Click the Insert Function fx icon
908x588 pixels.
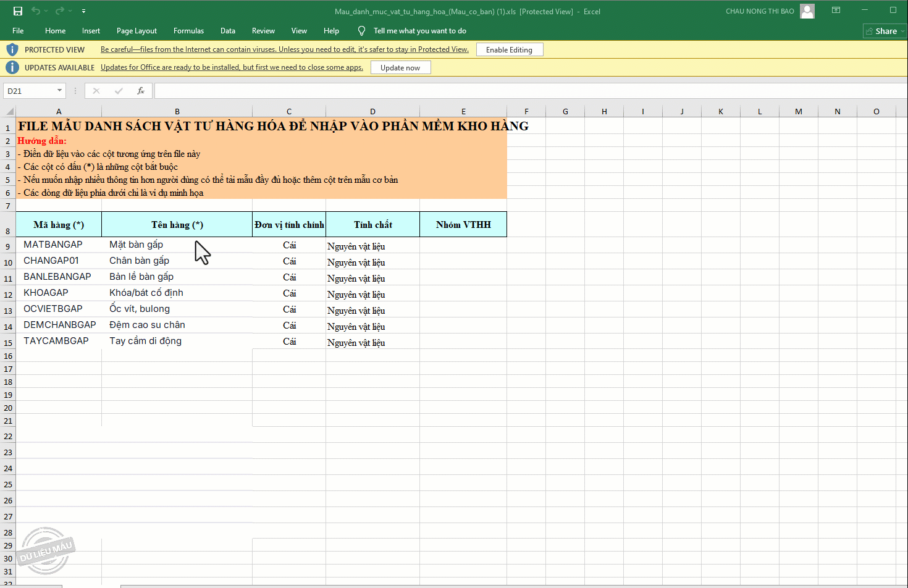[141, 91]
